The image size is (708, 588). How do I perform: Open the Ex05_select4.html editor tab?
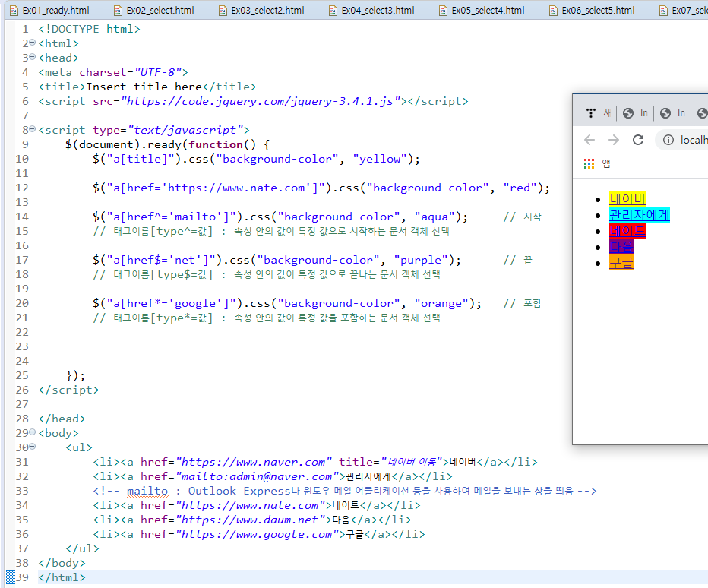click(482, 11)
